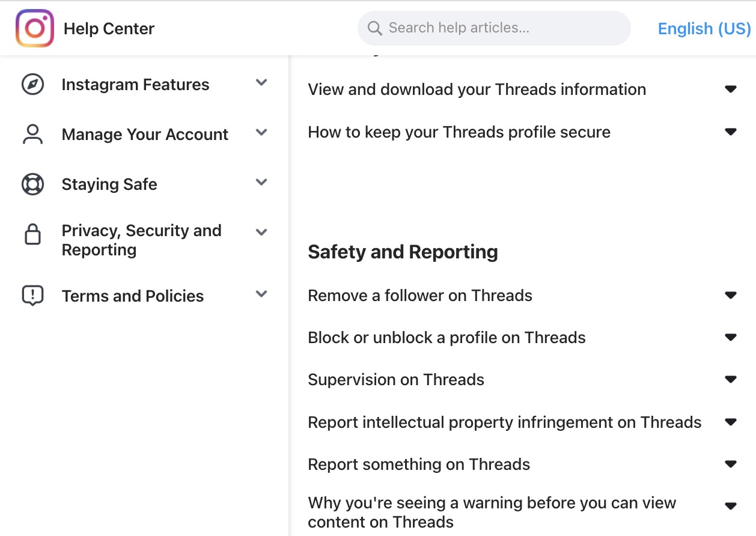Expand the Staying Safe chevron
This screenshot has width=756, height=536.
point(261,183)
